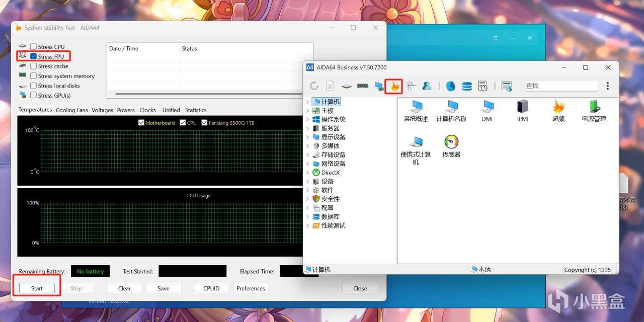Viewport: 644px width, 322px height.
Task: Open the 传感器 sensor icon
Action: click(x=451, y=142)
